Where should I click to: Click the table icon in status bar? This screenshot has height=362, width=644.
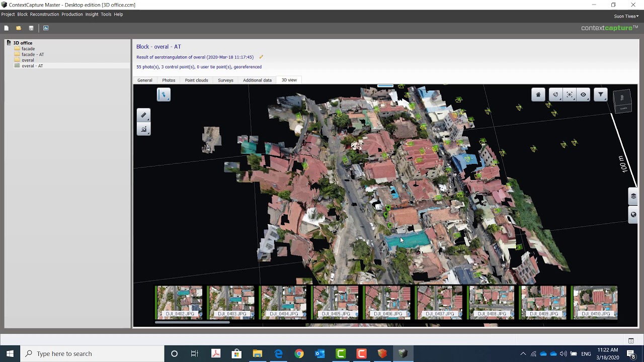[631, 340]
